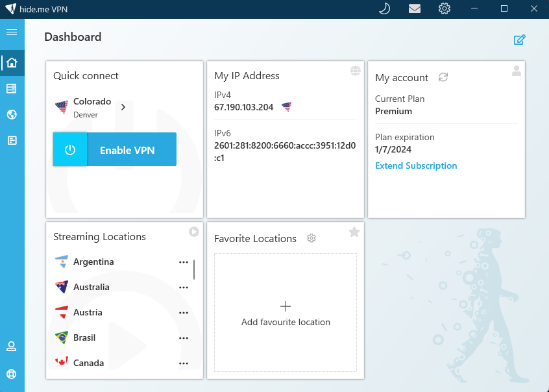Click the Extend Subscription link

[x=416, y=165]
